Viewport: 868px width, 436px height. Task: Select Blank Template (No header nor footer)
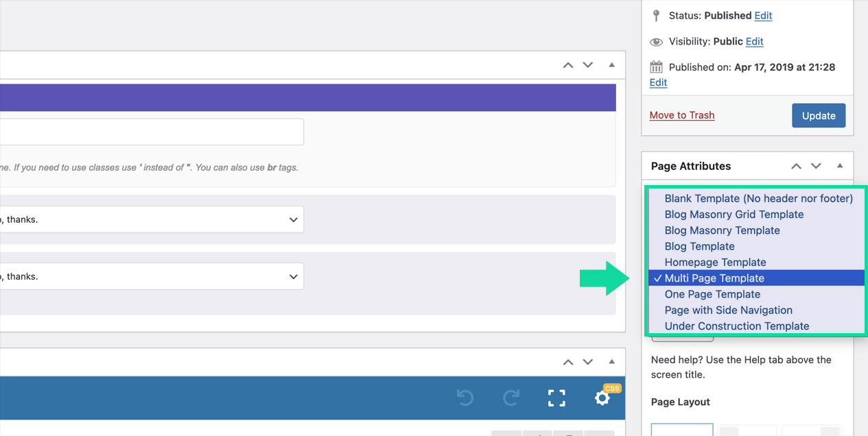[x=758, y=199]
